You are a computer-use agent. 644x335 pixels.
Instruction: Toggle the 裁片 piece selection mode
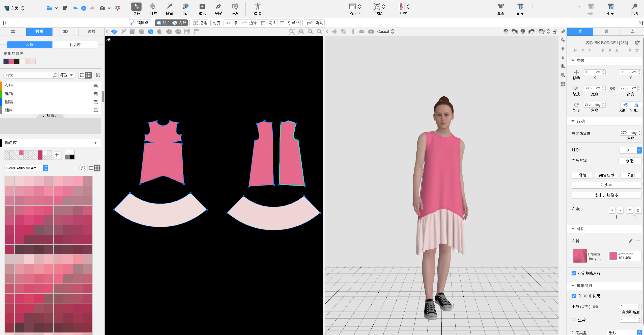(x=163, y=23)
